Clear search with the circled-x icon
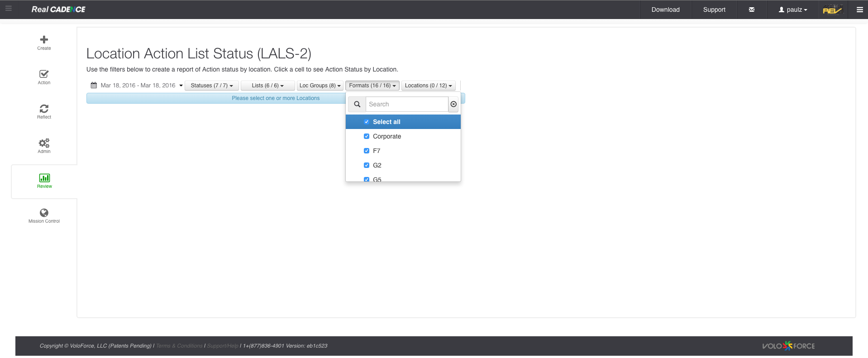868x358 pixels. click(x=453, y=104)
